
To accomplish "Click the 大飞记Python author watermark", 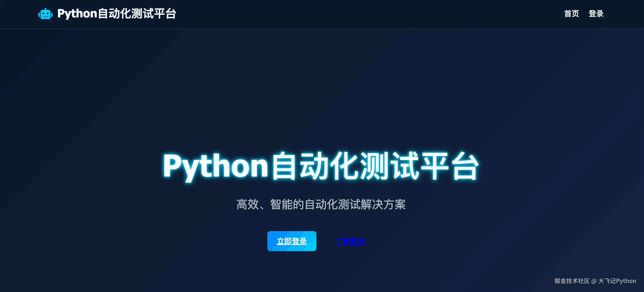I will tap(617, 281).
